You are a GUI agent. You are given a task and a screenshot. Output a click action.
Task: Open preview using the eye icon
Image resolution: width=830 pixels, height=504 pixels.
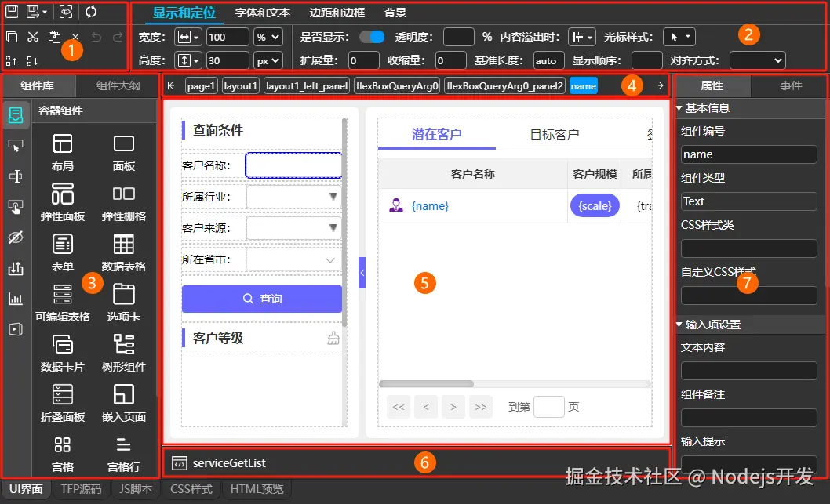pos(66,12)
